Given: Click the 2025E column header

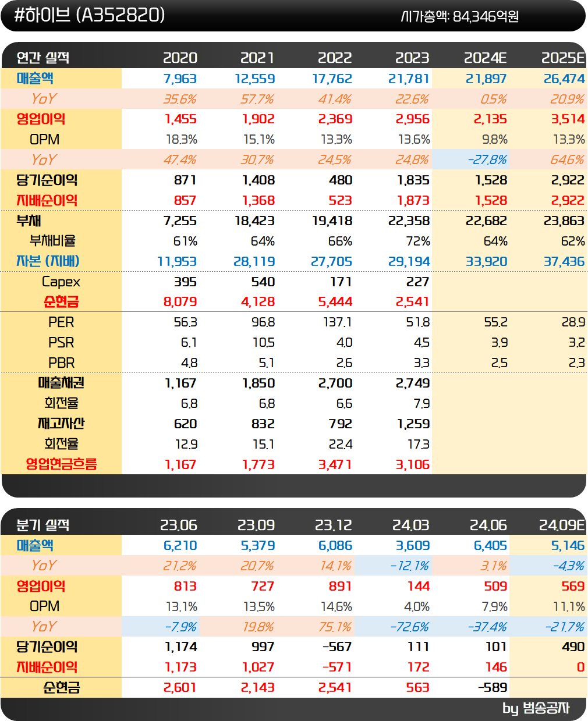Looking at the screenshot, I should (x=563, y=58).
